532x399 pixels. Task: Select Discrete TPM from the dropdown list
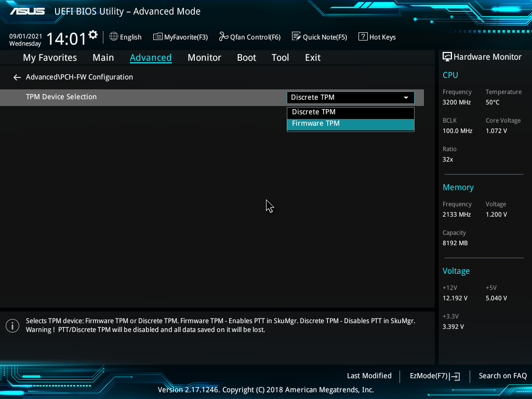coord(351,112)
